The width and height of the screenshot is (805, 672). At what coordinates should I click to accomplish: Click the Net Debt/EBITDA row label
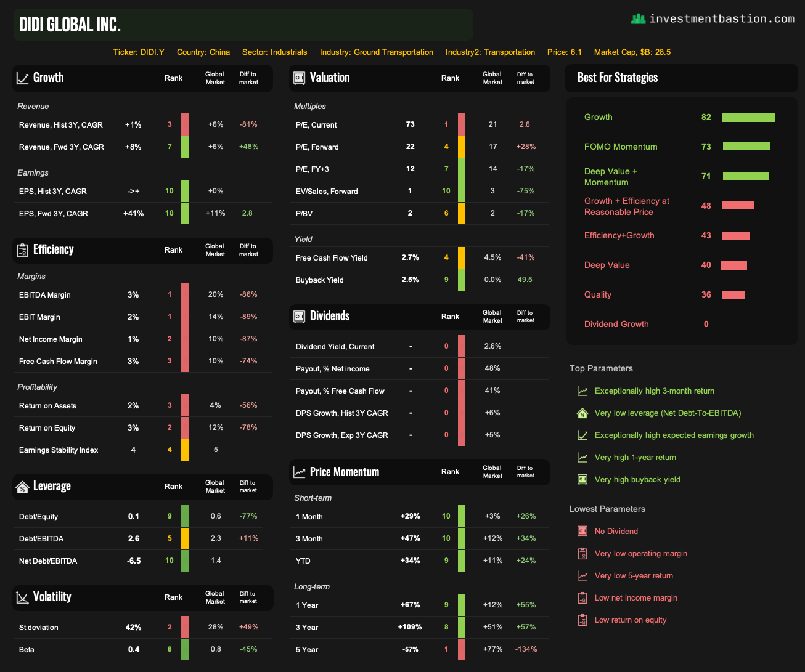tap(48, 561)
